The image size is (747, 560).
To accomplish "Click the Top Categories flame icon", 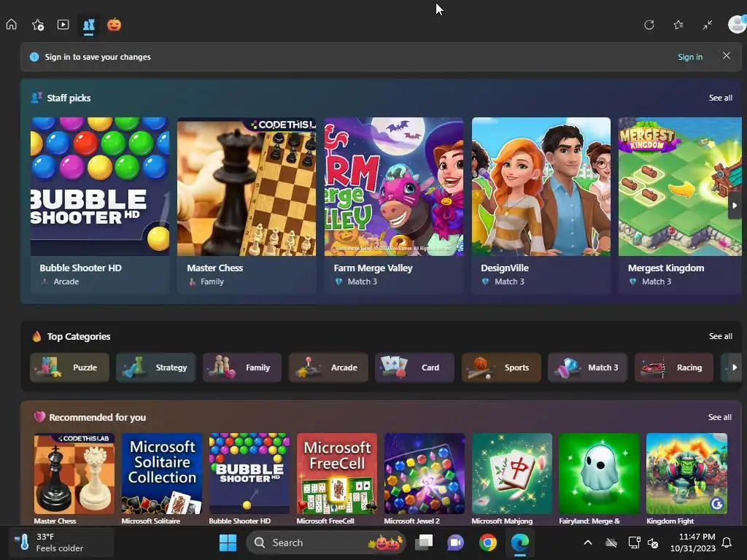I will 36,336.
